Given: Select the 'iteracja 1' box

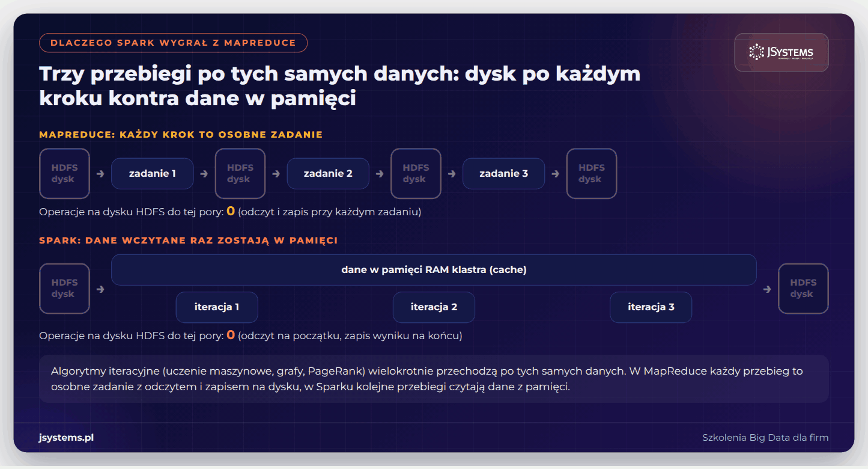Looking at the screenshot, I should (x=217, y=307).
